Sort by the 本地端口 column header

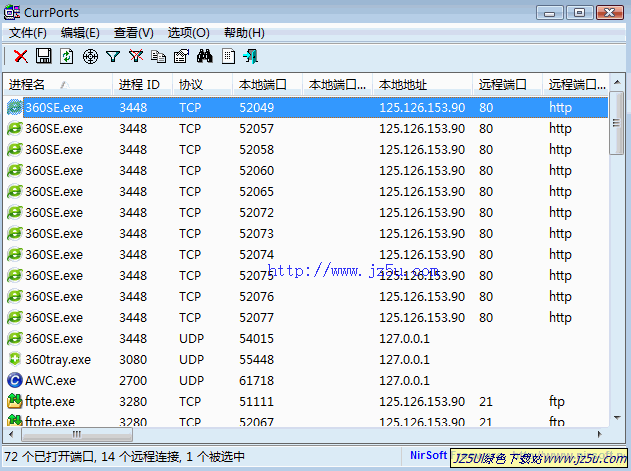pyautogui.click(x=267, y=85)
